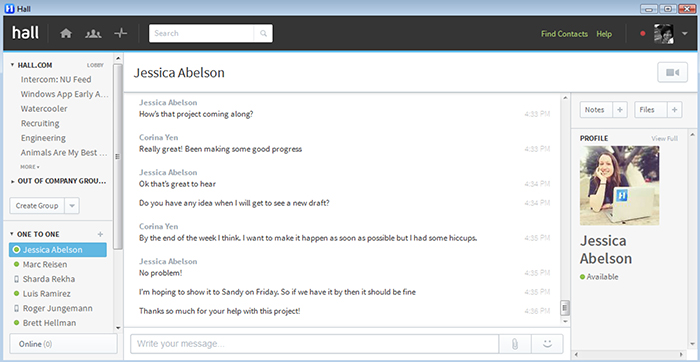Expand Out of Company Groups section
Viewport: 700px width, 362px height.
click(58, 181)
